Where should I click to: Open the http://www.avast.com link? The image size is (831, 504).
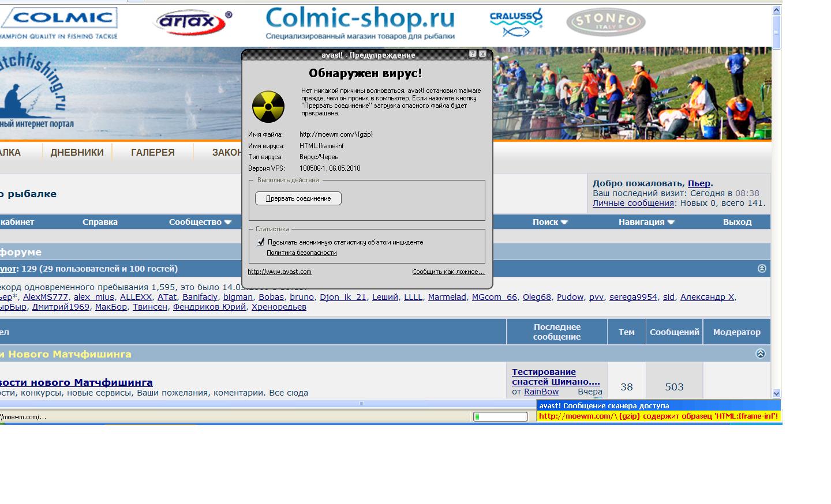click(x=279, y=272)
